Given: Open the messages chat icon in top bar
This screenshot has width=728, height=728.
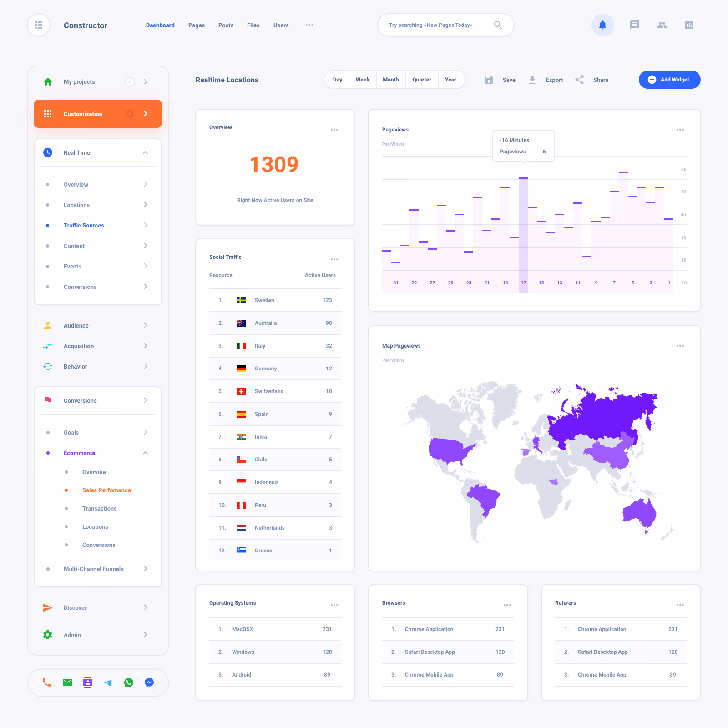Looking at the screenshot, I should [634, 25].
